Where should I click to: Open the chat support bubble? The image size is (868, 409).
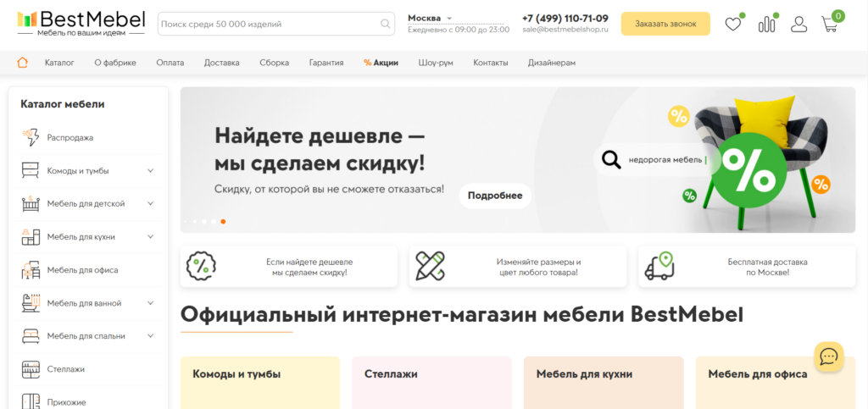tap(829, 356)
